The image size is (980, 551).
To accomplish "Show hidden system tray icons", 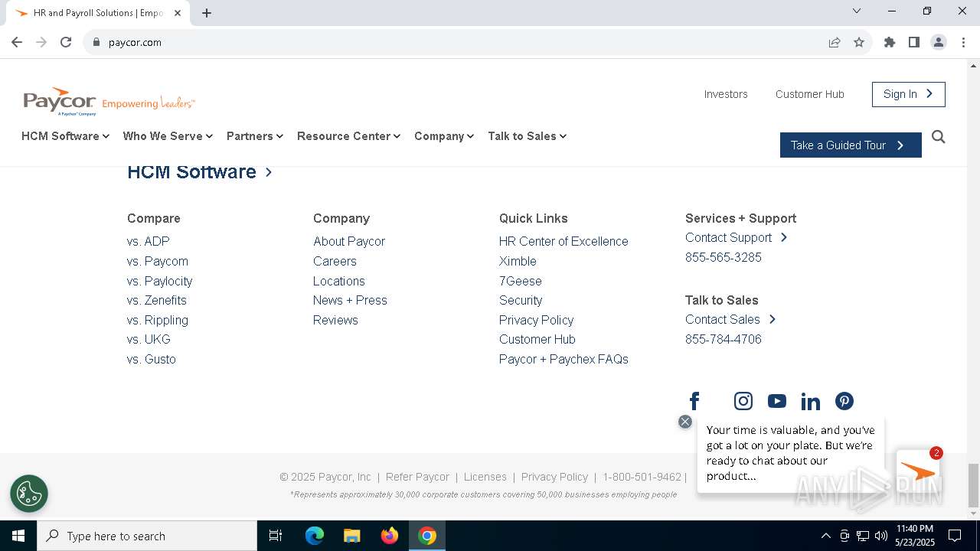I will click(x=825, y=536).
